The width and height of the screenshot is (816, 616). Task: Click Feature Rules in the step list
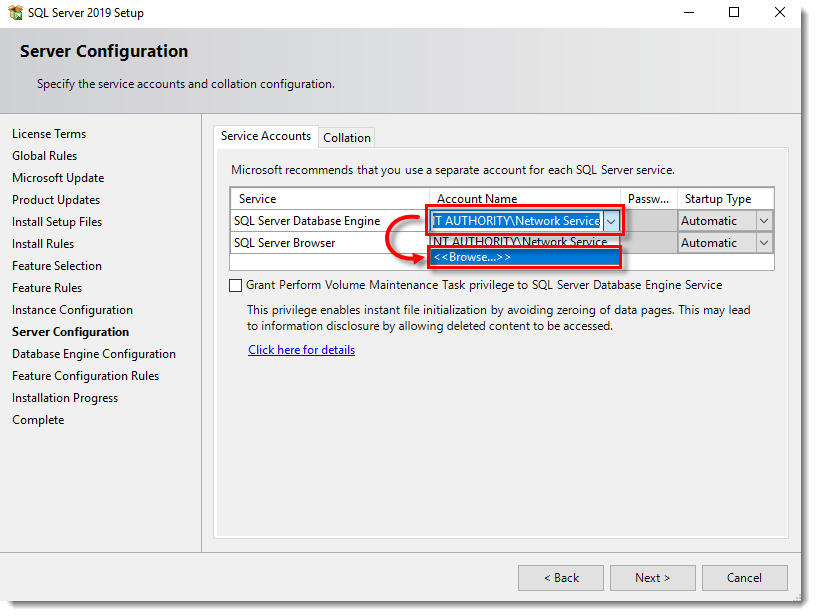point(47,288)
